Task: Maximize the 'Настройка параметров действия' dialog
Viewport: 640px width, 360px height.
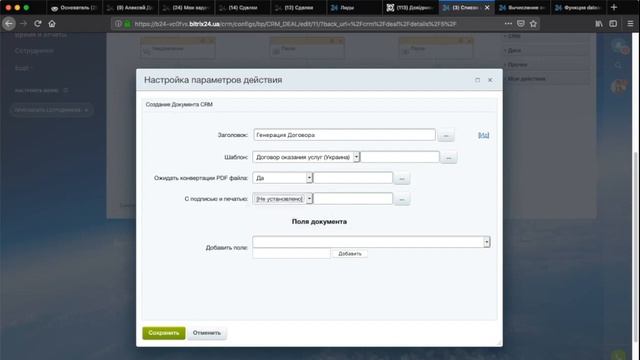Action: click(x=478, y=80)
